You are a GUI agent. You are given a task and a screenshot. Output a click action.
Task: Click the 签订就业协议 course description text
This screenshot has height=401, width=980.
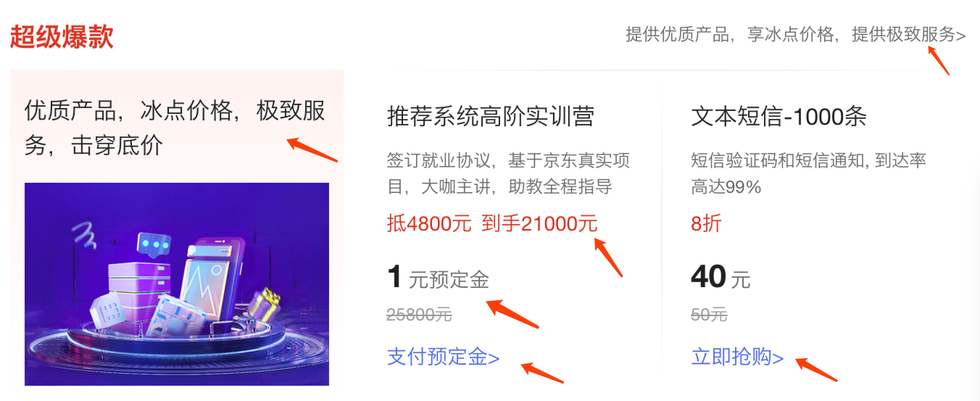tap(508, 173)
